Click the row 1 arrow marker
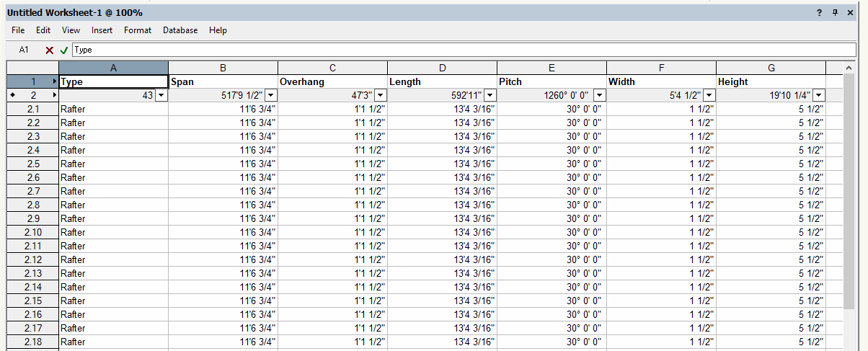Screen dimensions: 868x351 [55, 81]
